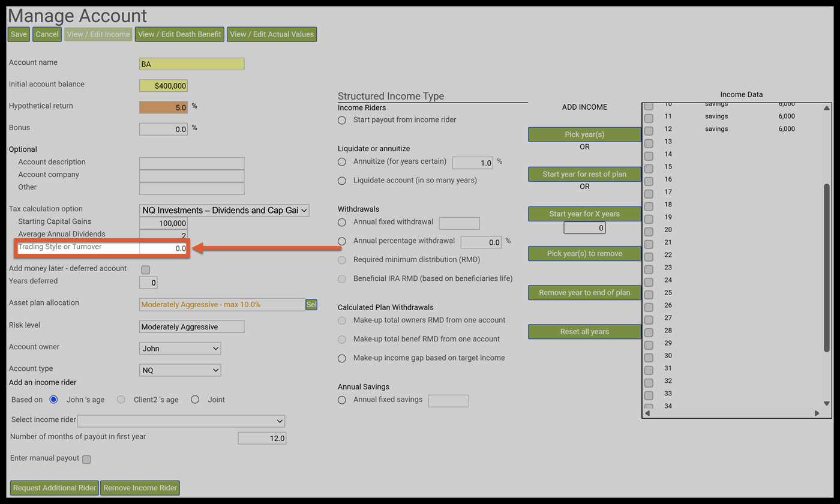Click the Annual fixed savings amount field
Screen dimensions: 840x504
click(448, 401)
